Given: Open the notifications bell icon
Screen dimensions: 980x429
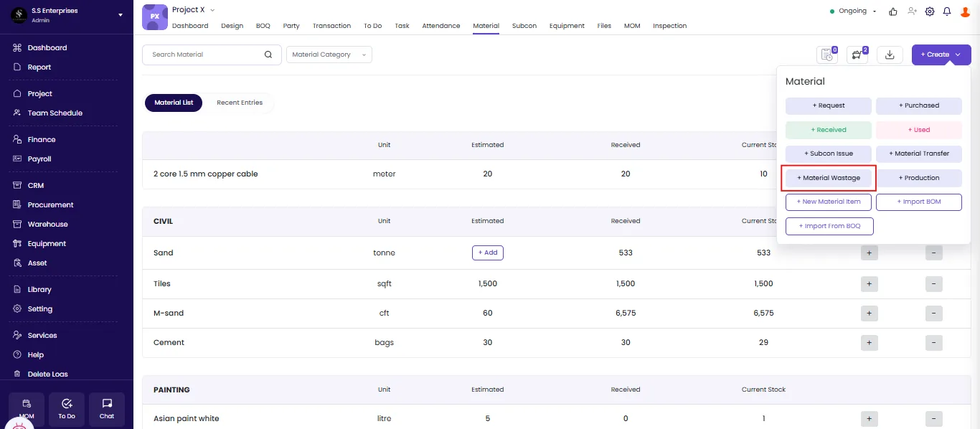Looking at the screenshot, I should 947,11.
